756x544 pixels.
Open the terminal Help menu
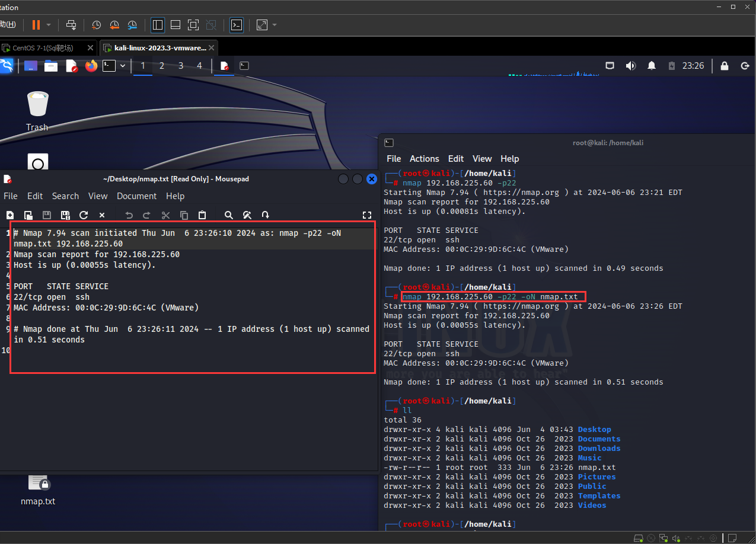pos(510,159)
